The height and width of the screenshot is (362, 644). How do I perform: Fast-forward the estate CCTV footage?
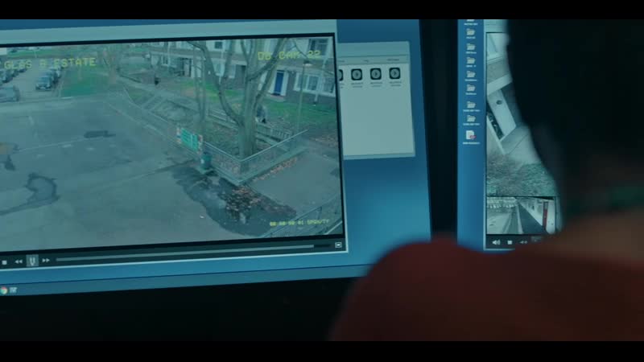pyautogui.click(x=46, y=261)
